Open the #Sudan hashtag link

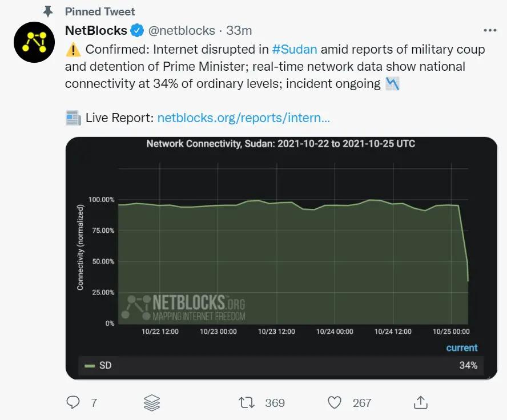pyautogui.click(x=295, y=49)
